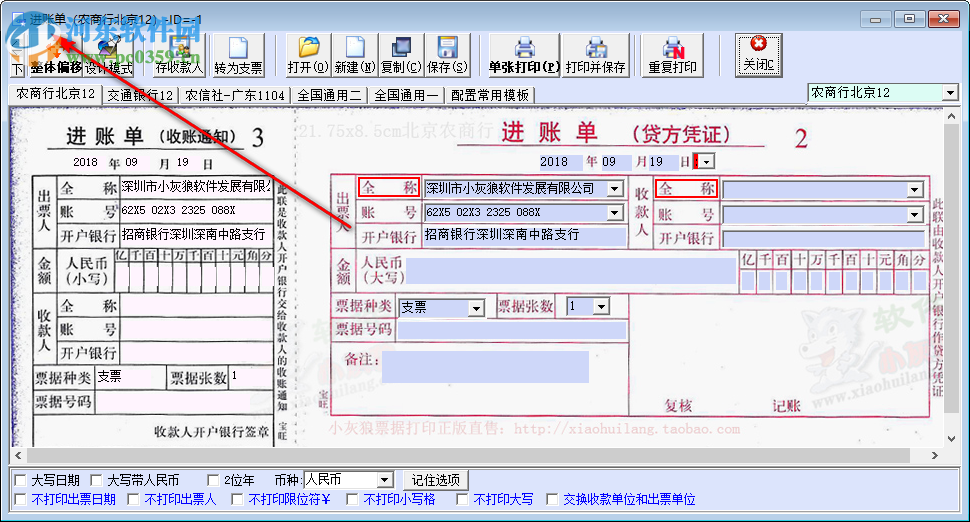Click the 存收款人 save payee button
970x522 pixels.
click(x=179, y=56)
